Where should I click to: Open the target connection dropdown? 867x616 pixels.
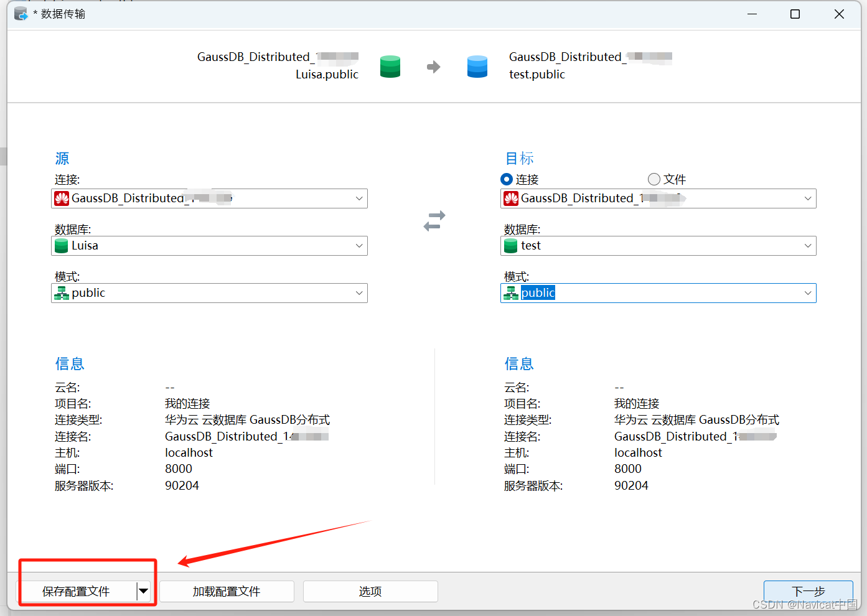click(x=808, y=198)
